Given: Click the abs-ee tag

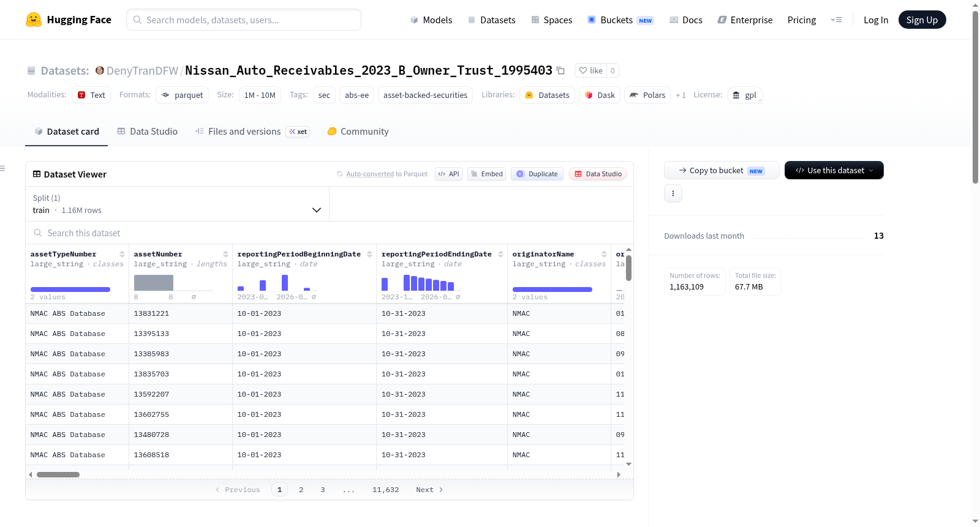Looking at the screenshot, I should click(x=356, y=95).
